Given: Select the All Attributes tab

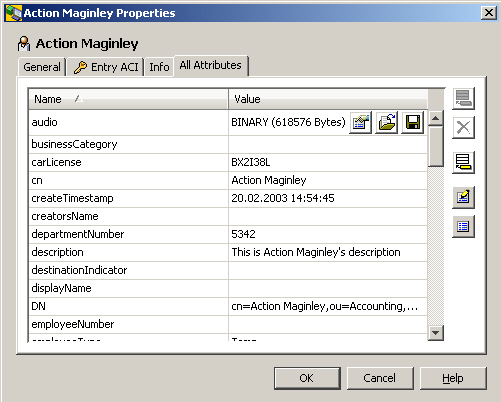Looking at the screenshot, I should (211, 65).
